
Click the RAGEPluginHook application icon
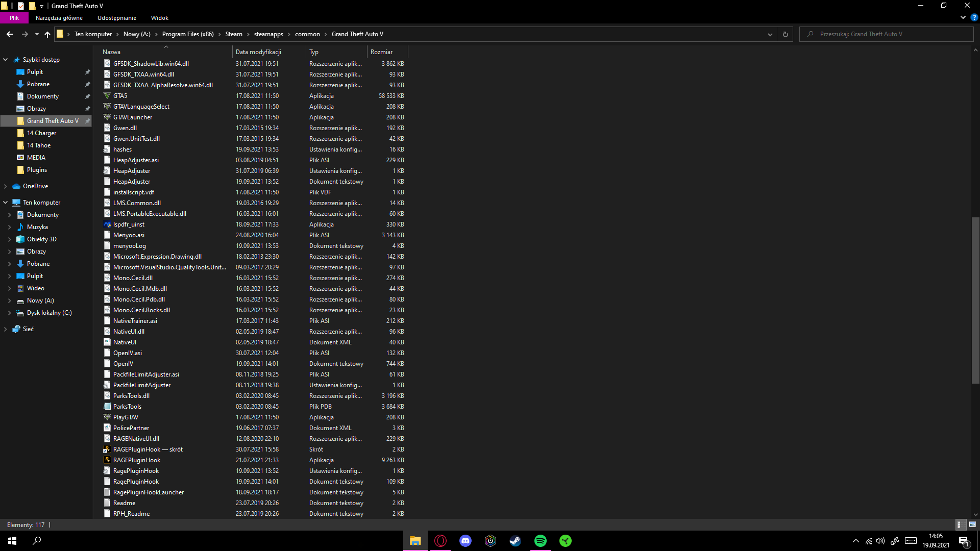pos(107,460)
